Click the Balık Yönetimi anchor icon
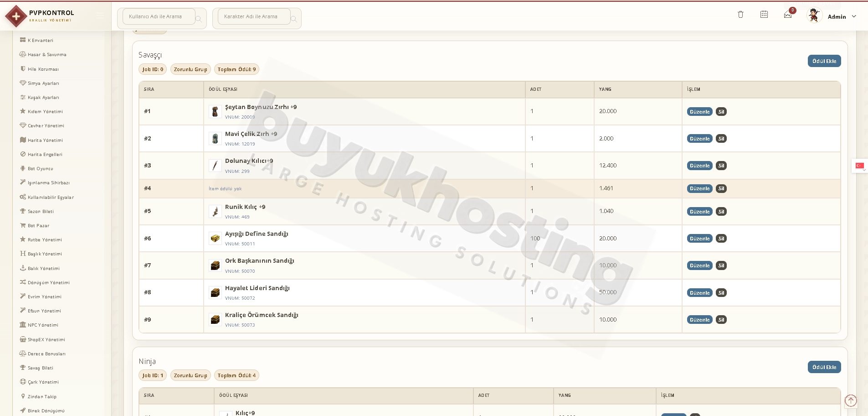 coord(23,268)
